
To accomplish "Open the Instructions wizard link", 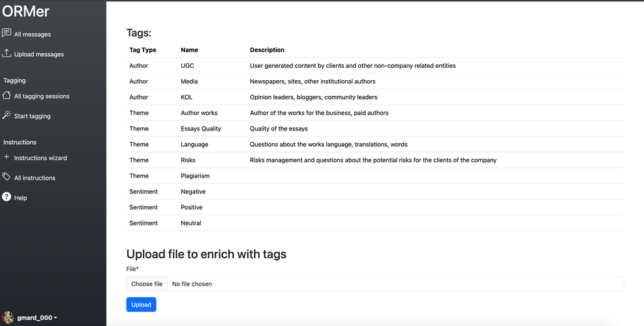I will pos(40,158).
